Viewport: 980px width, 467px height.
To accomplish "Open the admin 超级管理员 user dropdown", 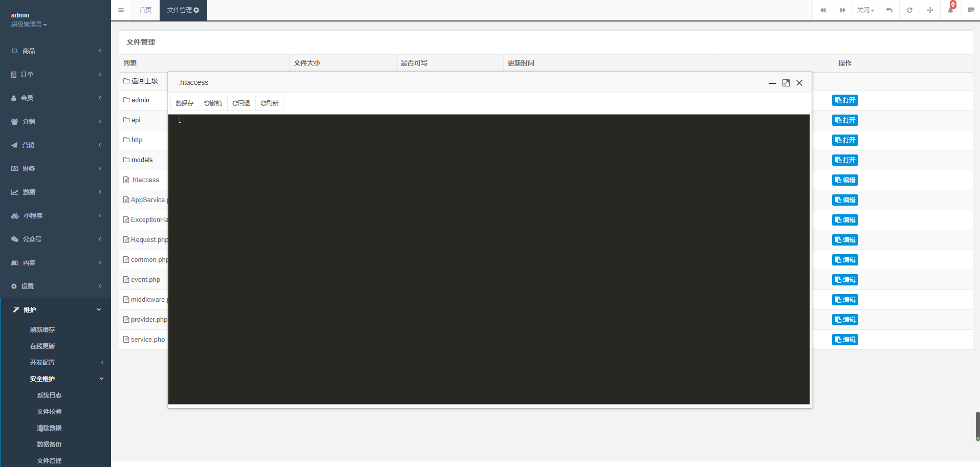I will pyautogui.click(x=29, y=19).
